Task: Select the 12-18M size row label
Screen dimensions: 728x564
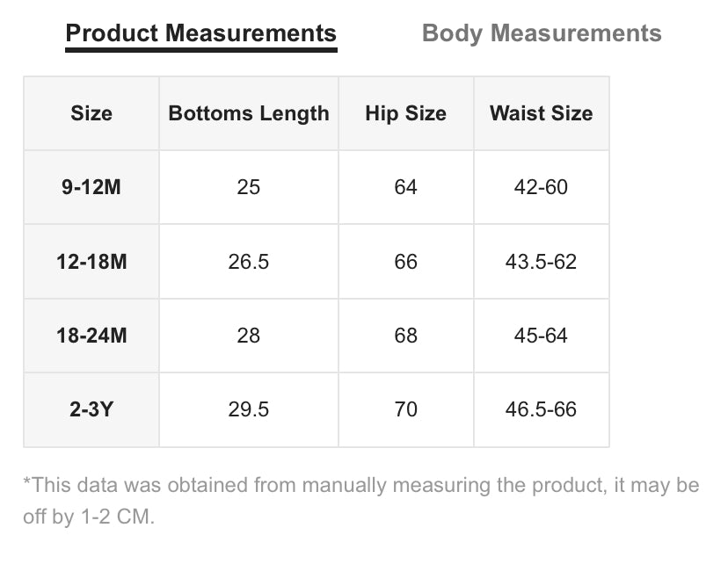Action: [x=91, y=262]
